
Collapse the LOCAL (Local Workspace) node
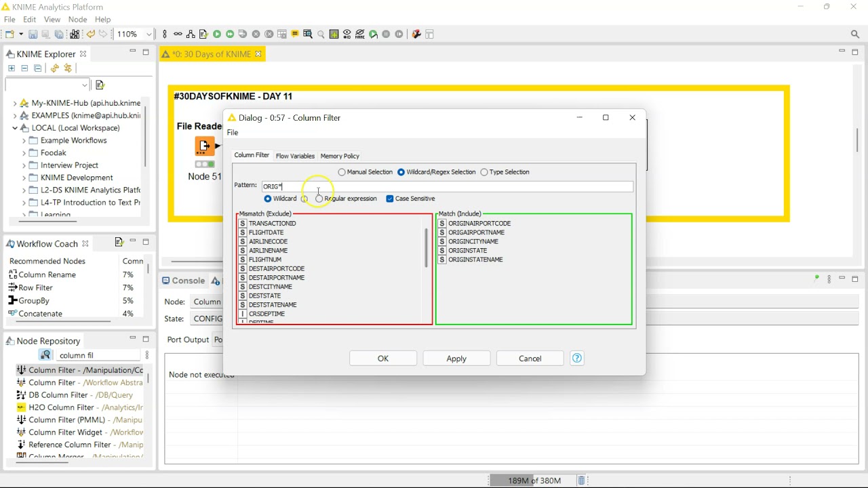tap(15, 128)
